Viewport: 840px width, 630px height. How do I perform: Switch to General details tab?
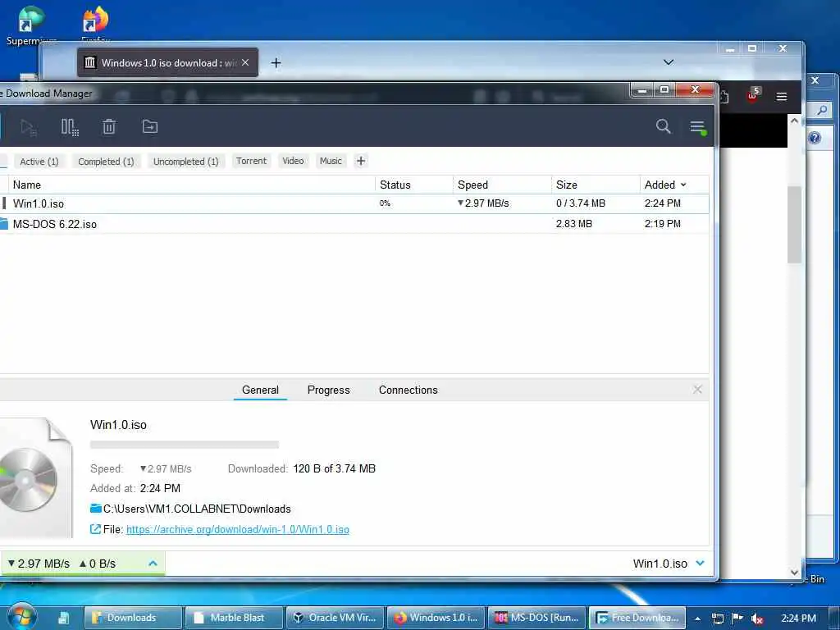pyautogui.click(x=260, y=390)
